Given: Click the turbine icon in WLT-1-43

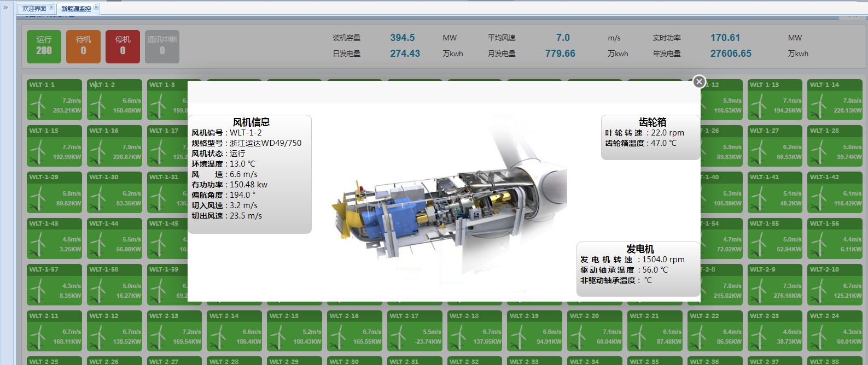Looking at the screenshot, I should [x=37, y=244].
